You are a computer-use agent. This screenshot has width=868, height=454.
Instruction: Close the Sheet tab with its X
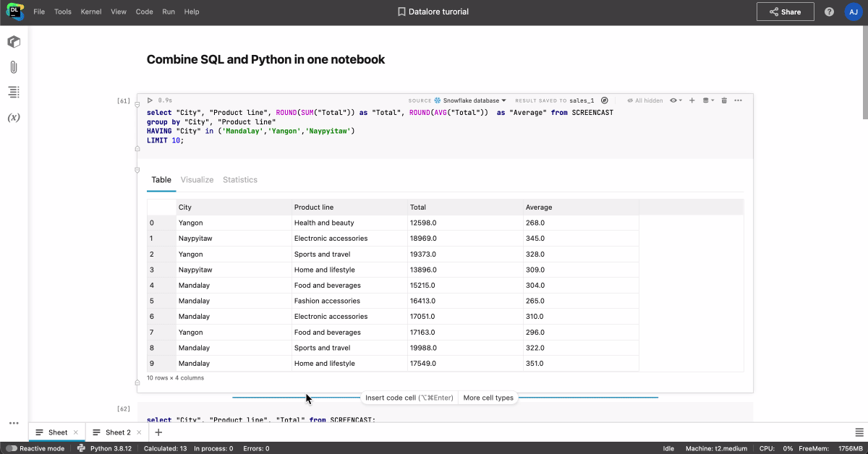[x=75, y=432]
